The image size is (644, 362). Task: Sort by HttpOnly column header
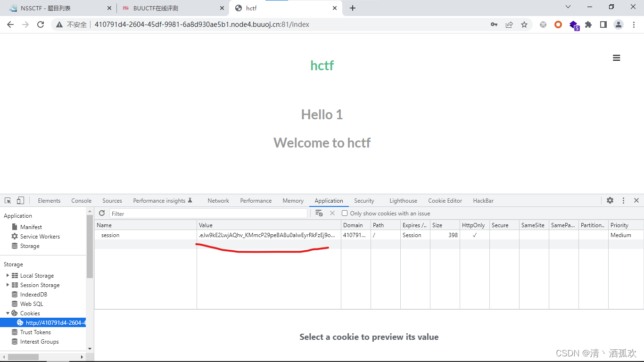(x=475, y=225)
